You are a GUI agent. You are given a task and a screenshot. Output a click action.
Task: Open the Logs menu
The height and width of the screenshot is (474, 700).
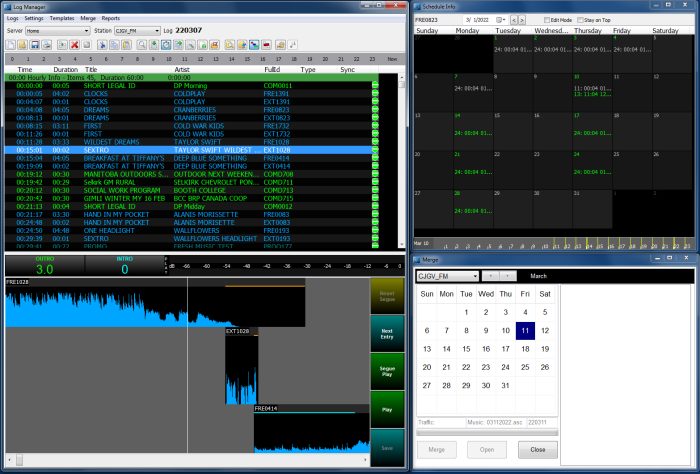(x=12, y=18)
